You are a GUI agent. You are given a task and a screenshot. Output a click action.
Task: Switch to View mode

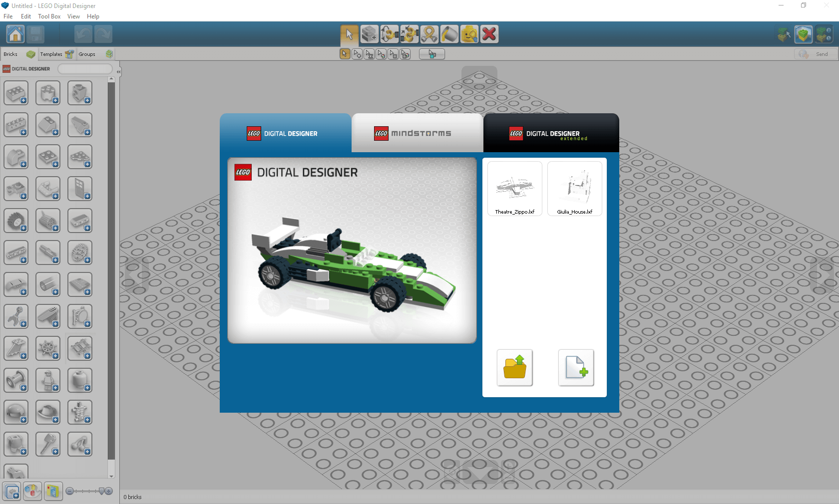click(x=804, y=34)
